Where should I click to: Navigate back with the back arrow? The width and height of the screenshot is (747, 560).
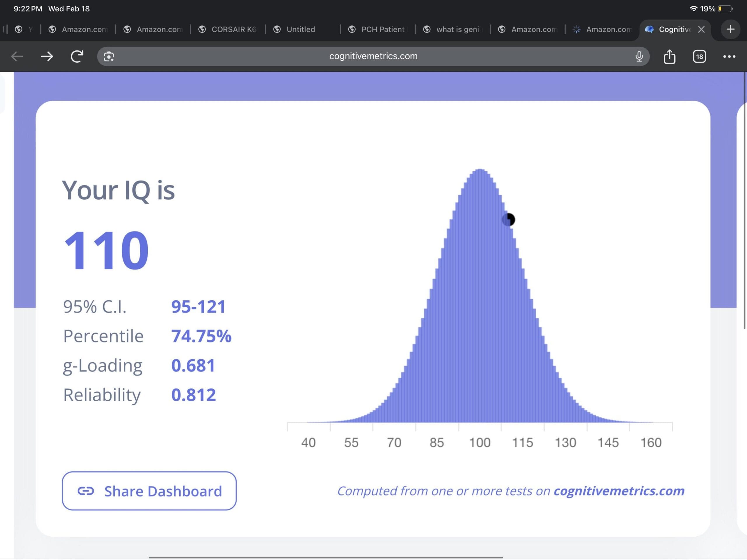click(17, 56)
